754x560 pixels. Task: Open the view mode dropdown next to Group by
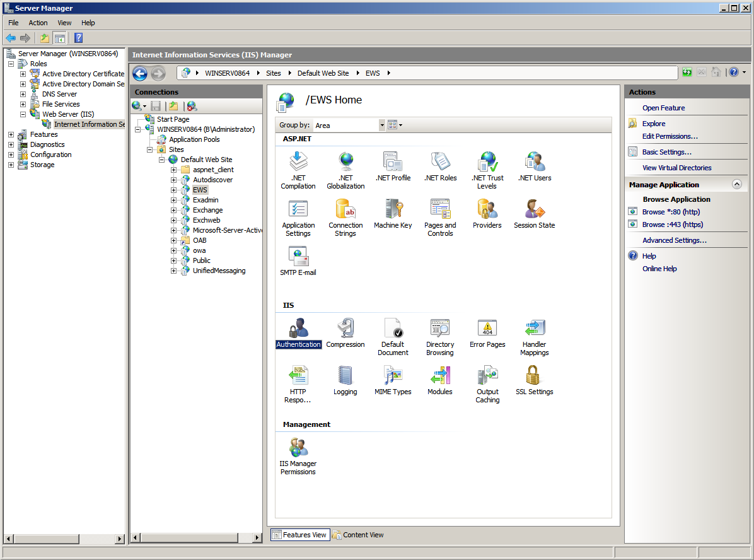click(x=395, y=125)
